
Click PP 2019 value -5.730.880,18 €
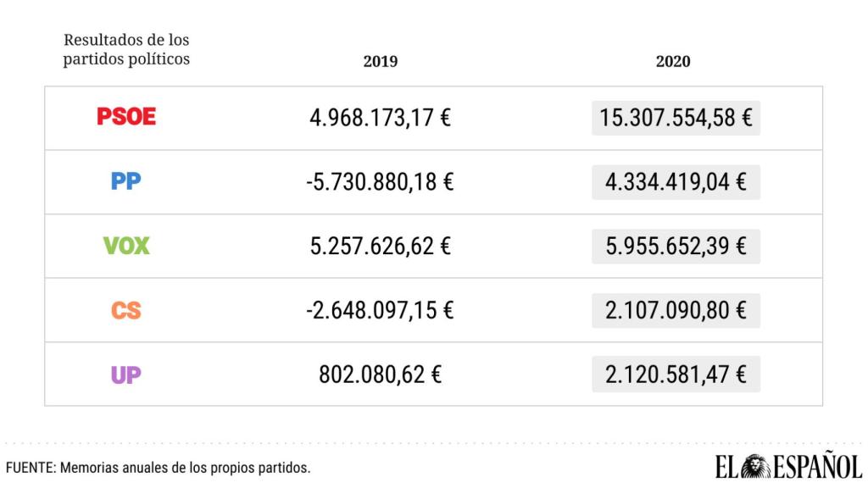pos(380,182)
